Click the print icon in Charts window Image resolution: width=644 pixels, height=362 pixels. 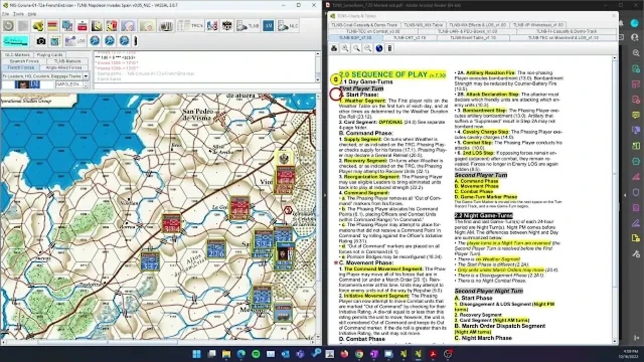pyautogui.click(x=334, y=48)
